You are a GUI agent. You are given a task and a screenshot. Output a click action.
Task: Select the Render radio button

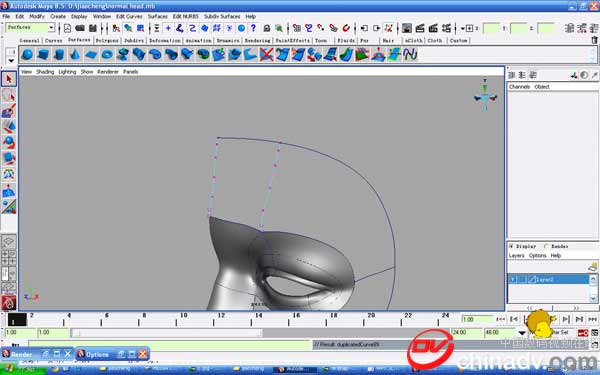coord(546,246)
